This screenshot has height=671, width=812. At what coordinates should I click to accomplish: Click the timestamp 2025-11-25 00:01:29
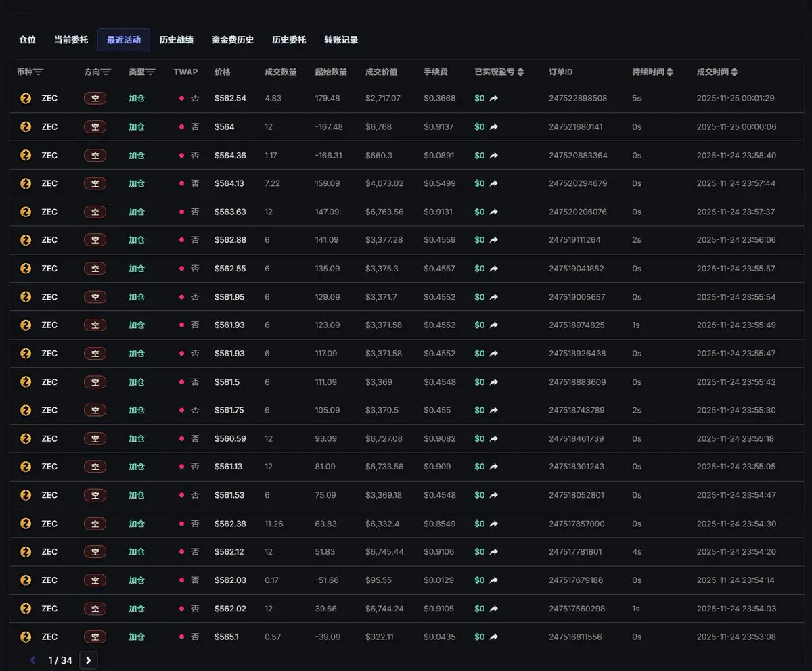[x=736, y=98]
